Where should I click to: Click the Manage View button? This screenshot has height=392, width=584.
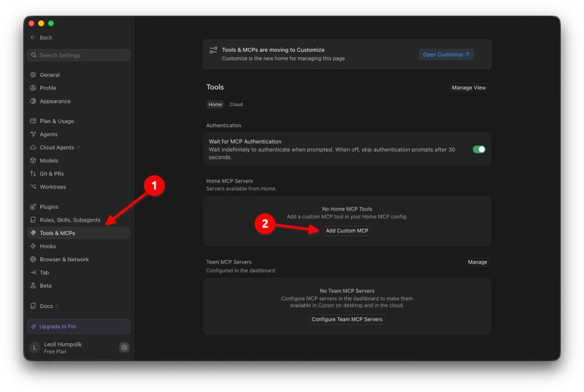pos(469,87)
